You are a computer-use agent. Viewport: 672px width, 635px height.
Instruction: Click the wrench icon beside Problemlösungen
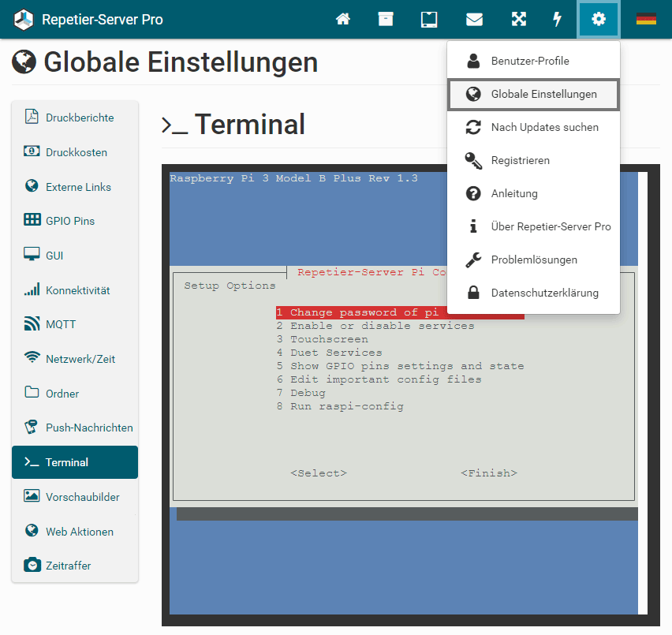point(473,260)
